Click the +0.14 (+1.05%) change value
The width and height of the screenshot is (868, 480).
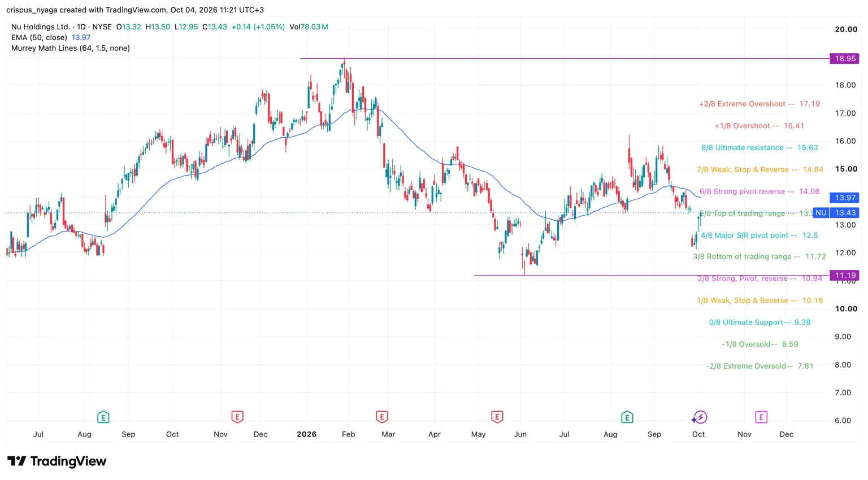(x=258, y=27)
